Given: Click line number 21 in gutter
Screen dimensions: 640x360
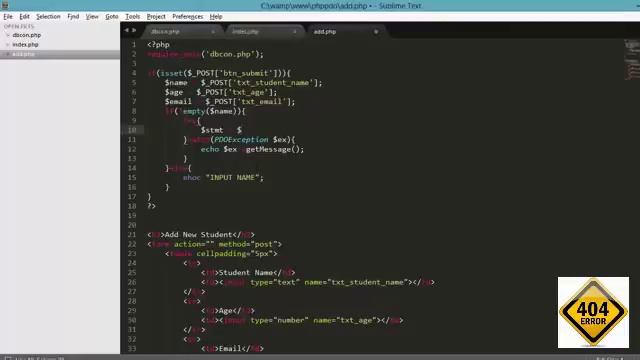Looking at the screenshot, I should tap(132, 235).
